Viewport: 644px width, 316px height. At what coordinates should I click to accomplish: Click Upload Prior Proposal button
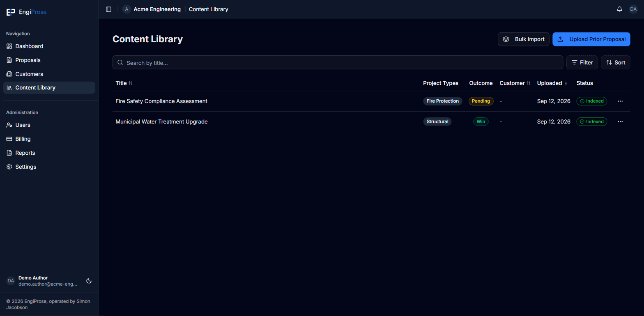click(591, 39)
